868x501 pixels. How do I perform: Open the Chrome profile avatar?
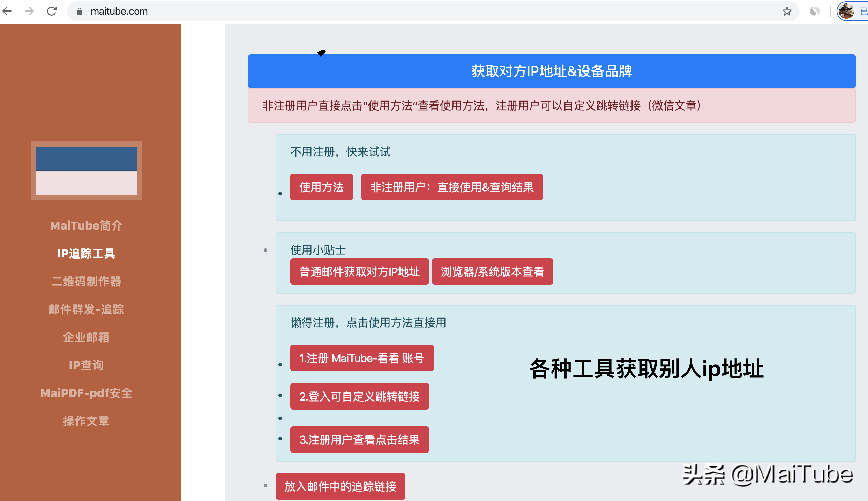click(x=846, y=12)
